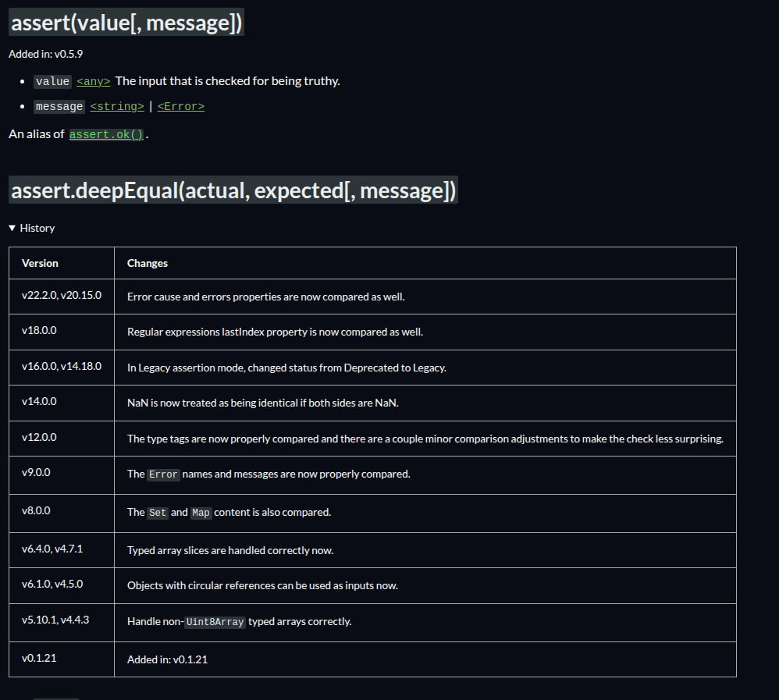Select the v0.1.21 version cell
Screen dimensions: 779x700
62,659
